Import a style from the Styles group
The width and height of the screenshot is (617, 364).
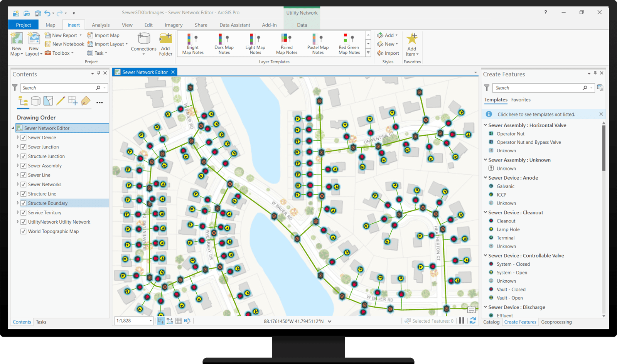point(388,53)
